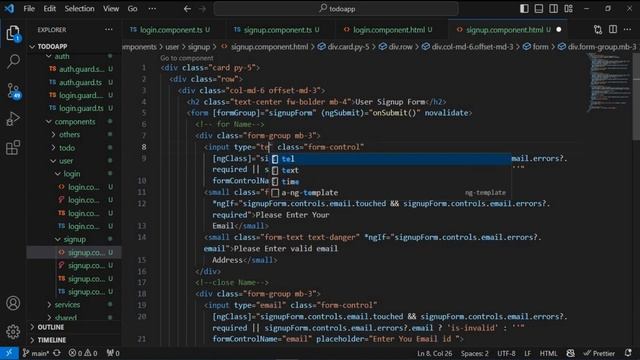
Task: Change indentation Spaces: 2
Action: 475,353
